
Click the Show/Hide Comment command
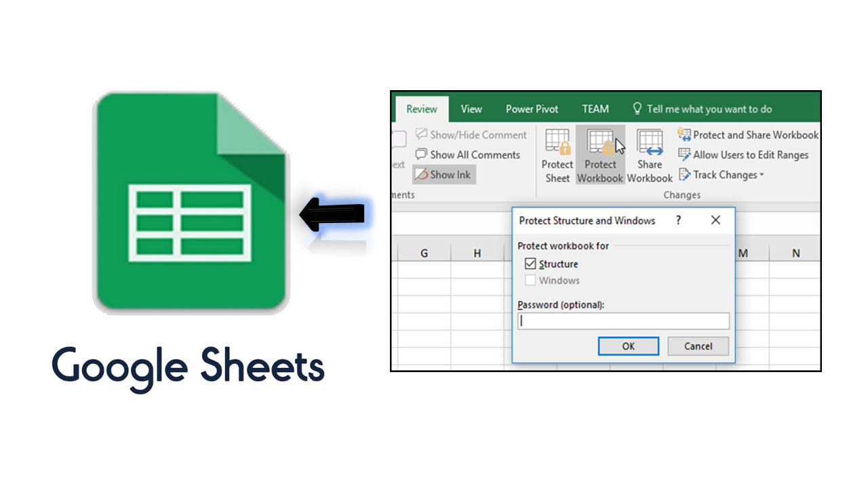[x=471, y=135]
